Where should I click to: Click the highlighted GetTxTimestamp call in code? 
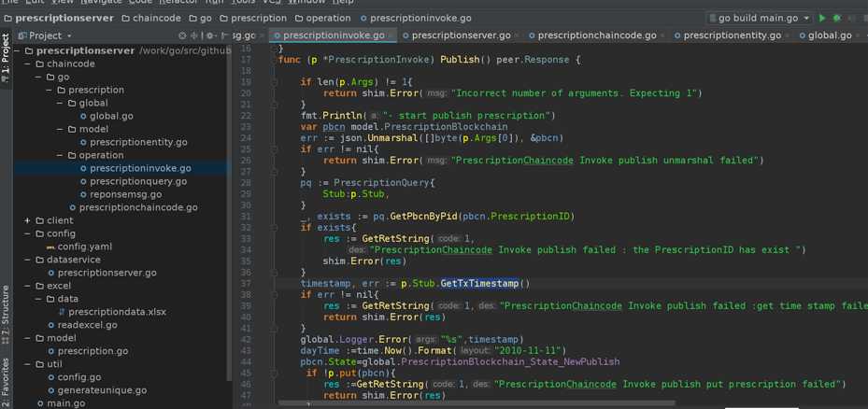[479, 283]
